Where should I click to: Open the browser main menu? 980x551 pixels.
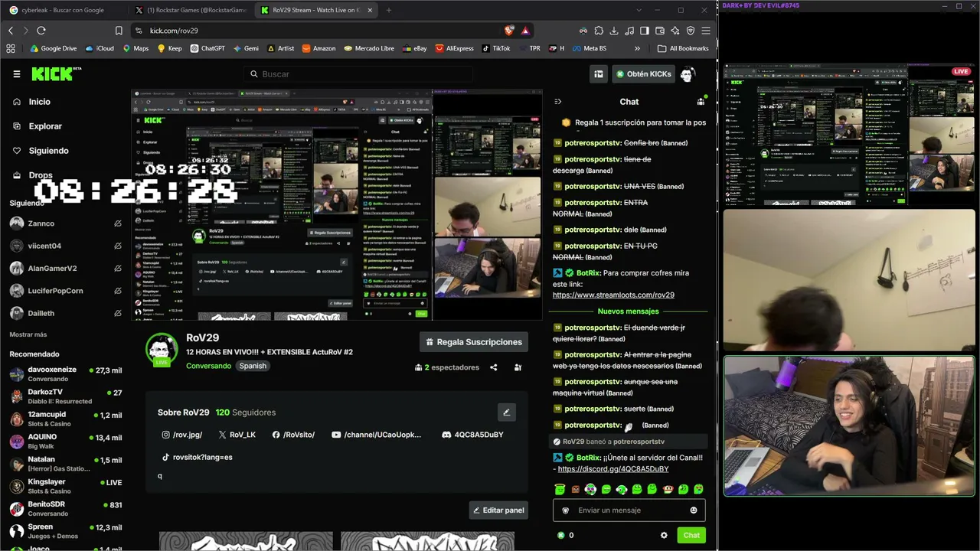coord(706,31)
